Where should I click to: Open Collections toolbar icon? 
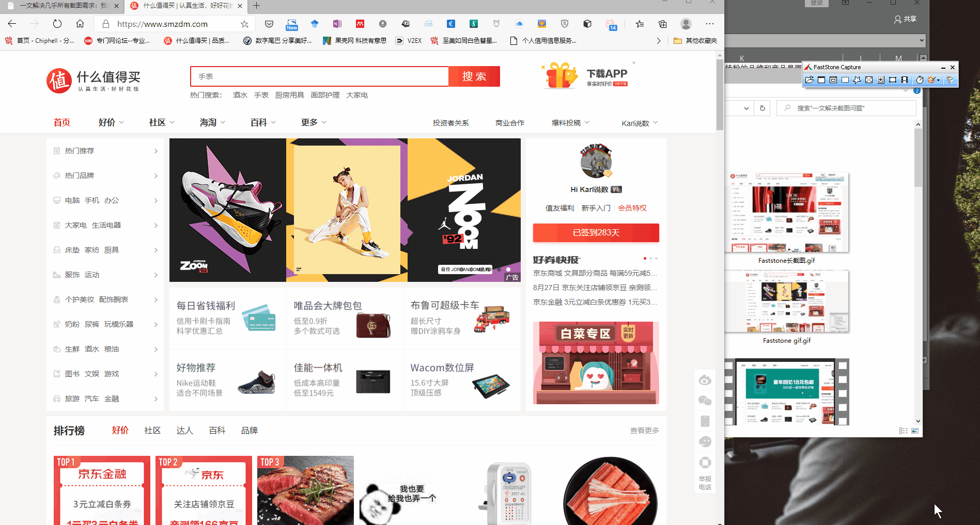tap(663, 24)
